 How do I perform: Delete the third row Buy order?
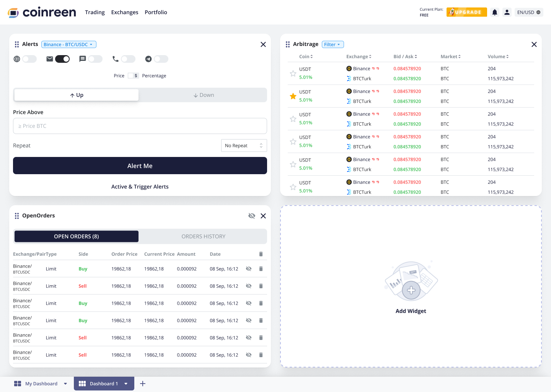click(261, 303)
